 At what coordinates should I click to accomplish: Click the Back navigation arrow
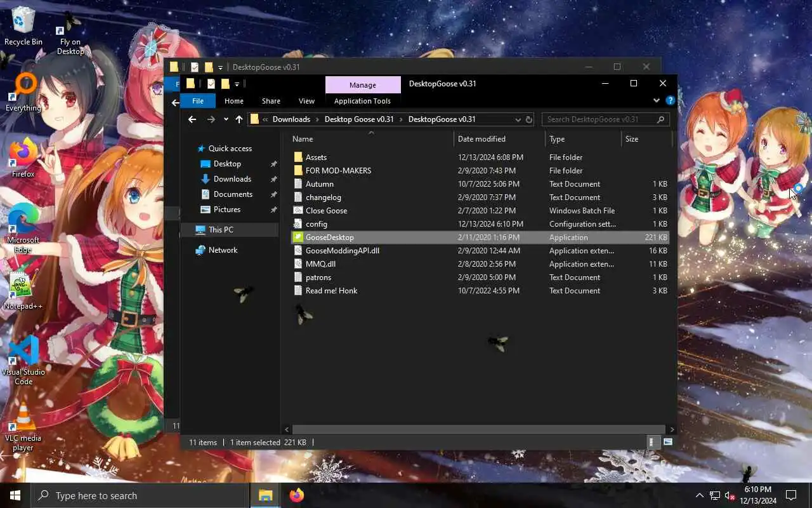(x=192, y=119)
